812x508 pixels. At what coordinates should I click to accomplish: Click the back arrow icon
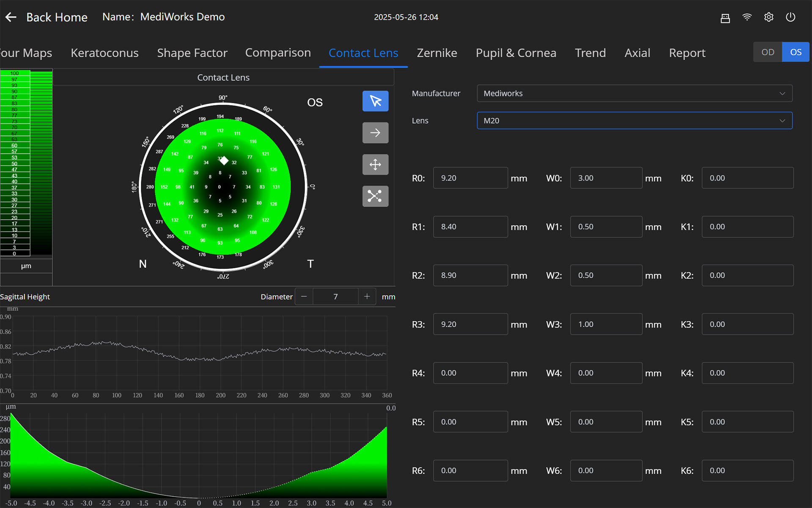(x=11, y=17)
